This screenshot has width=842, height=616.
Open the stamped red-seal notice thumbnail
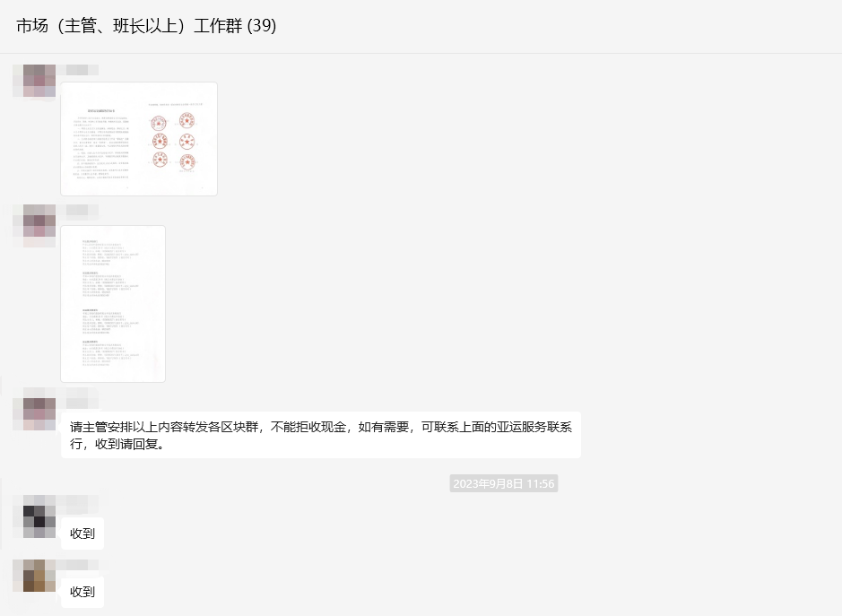click(x=138, y=139)
